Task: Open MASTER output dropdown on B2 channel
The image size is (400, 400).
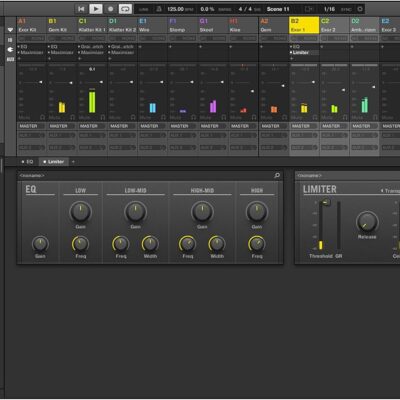Action: click(304, 126)
